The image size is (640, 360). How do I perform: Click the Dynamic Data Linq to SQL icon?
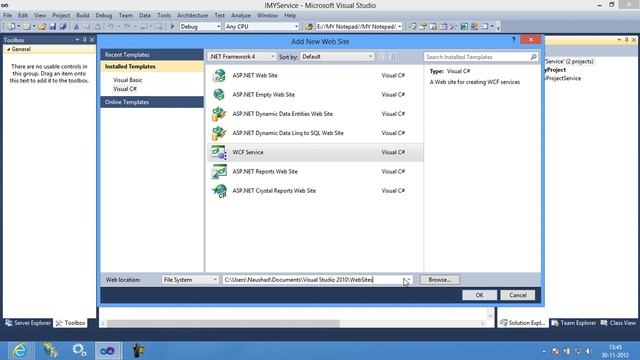(219, 133)
